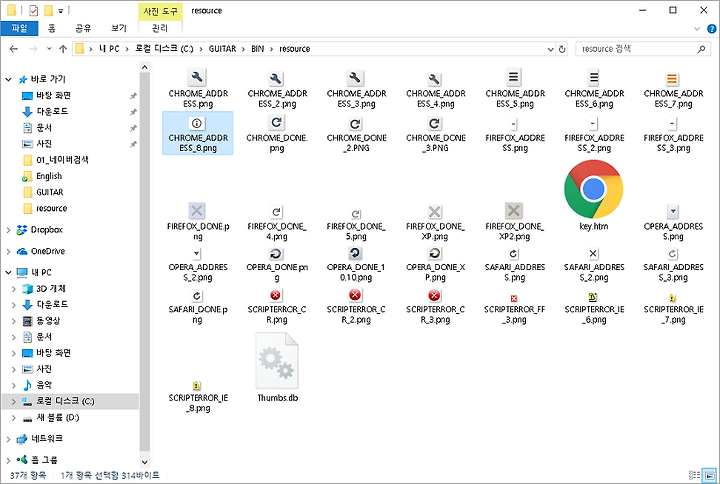
Task: Select the OPERA_ADDRESS.png file
Action: pyautogui.click(x=673, y=222)
